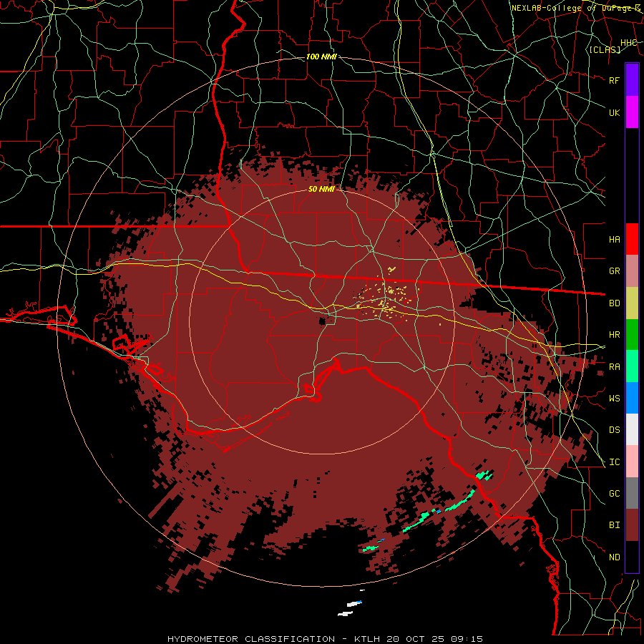Screen dimensions: 644x644
Task: Click the ND legend label
Action: pos(614,557)
